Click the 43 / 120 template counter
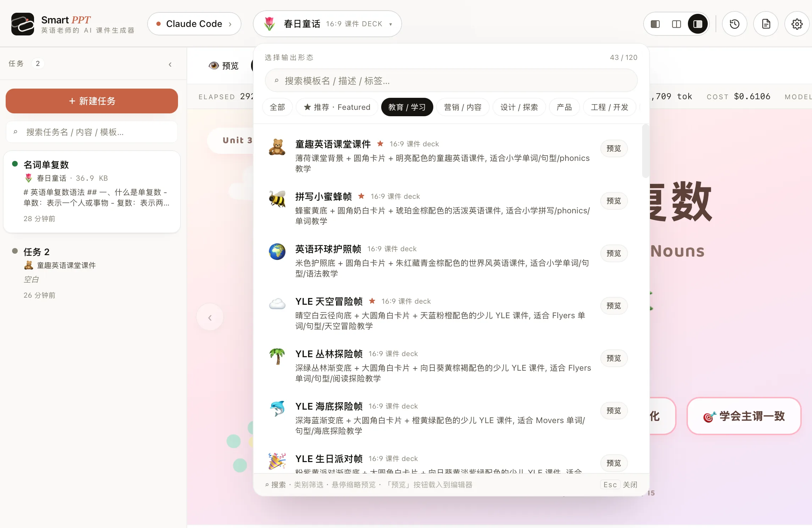The height and width of the screenshot is (528, 812). 623,57
